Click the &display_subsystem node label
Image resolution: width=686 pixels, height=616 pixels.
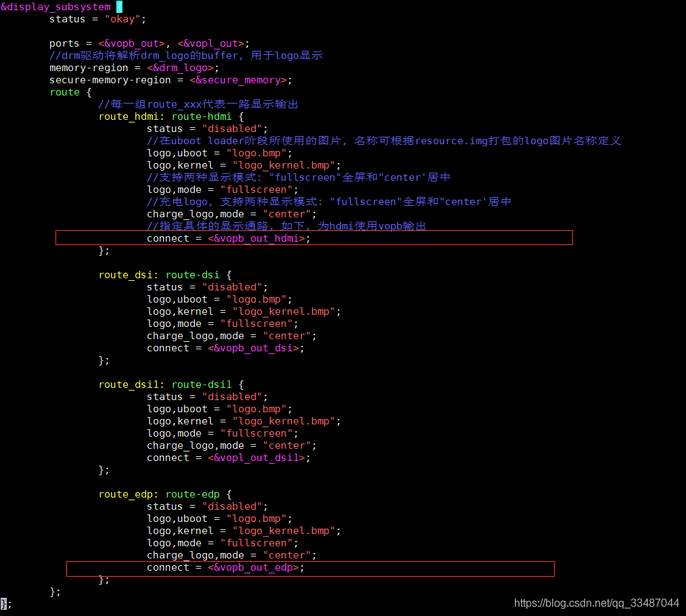[x=55, y=7]
